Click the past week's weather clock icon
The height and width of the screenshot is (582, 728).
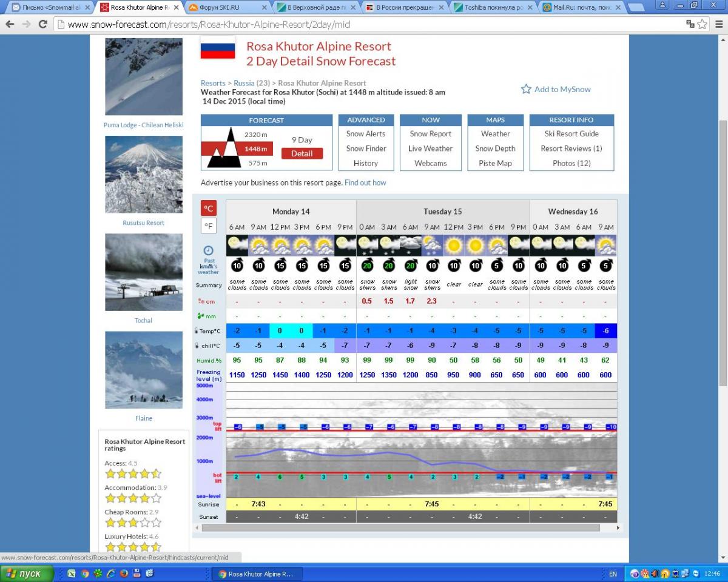(208, 250)
